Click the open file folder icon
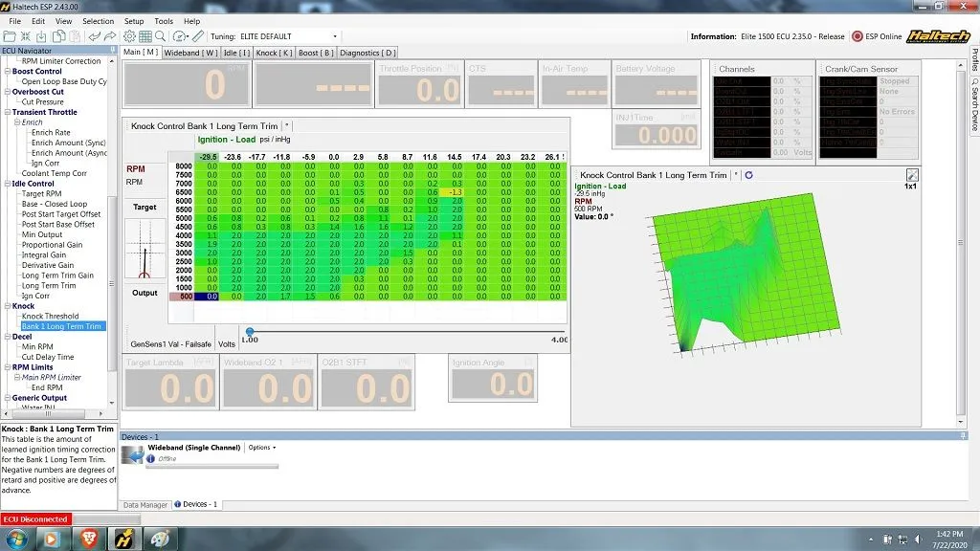Viewport: 980px width, 551px height. [x=10, y=36]
